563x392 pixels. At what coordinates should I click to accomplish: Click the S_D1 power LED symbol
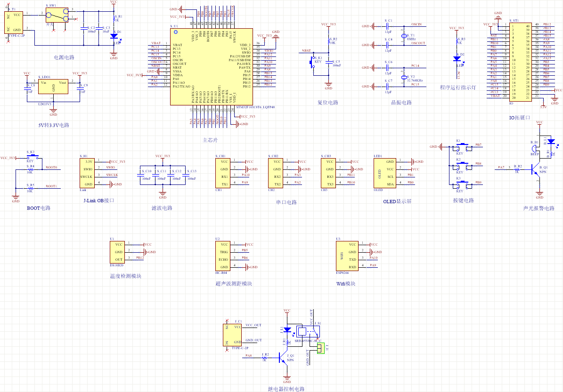click(x=114, y=36)
